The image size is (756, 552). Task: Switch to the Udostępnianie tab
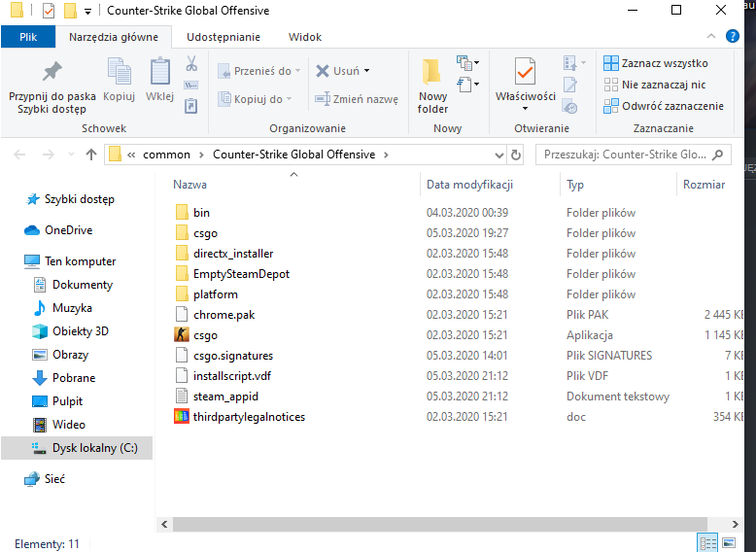coord(223,37)
